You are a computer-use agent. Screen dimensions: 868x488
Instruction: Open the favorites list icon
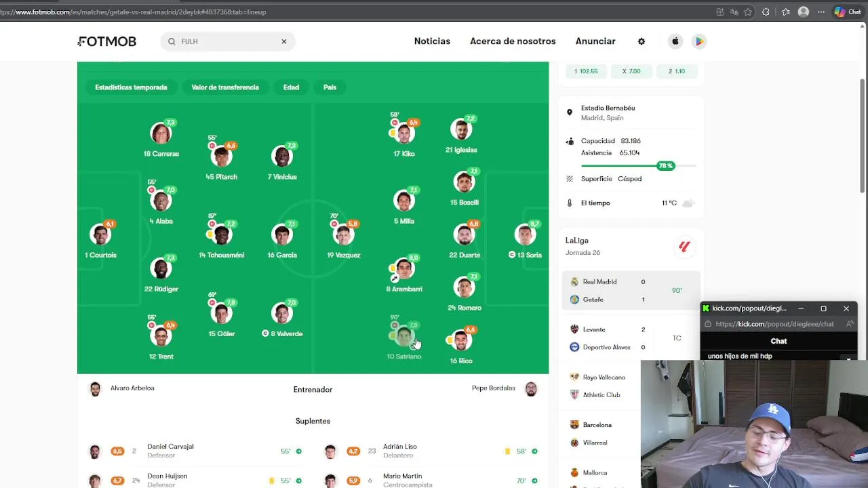(785, 12)
